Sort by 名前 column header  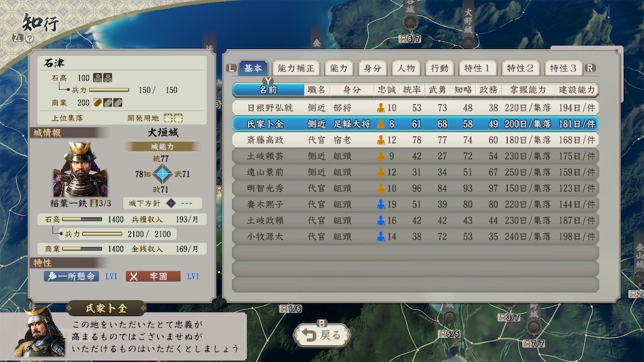click(269, 90)
